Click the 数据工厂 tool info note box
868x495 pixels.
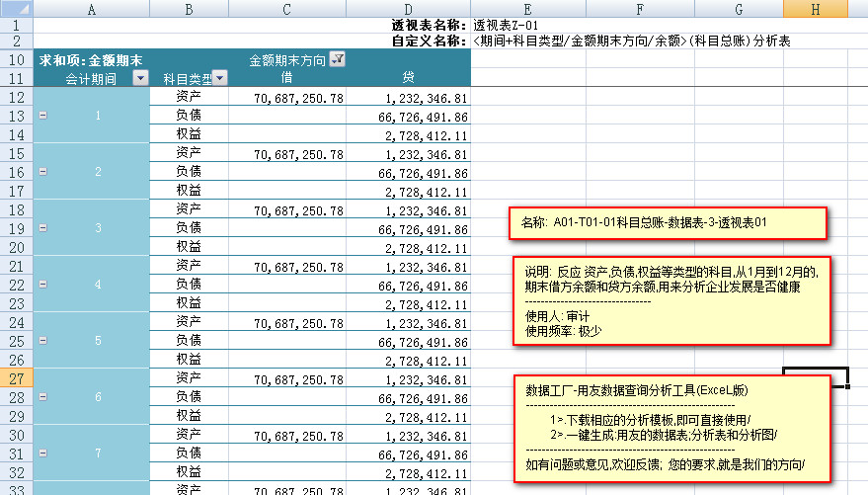(672, 428)
